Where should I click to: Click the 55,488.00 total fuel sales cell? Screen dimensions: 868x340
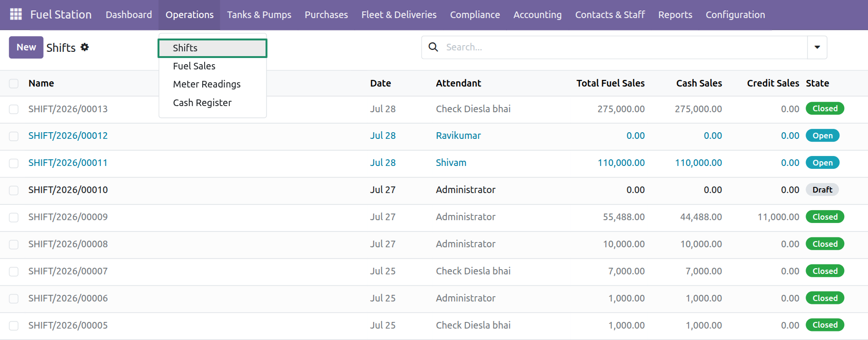click(624, 217)
